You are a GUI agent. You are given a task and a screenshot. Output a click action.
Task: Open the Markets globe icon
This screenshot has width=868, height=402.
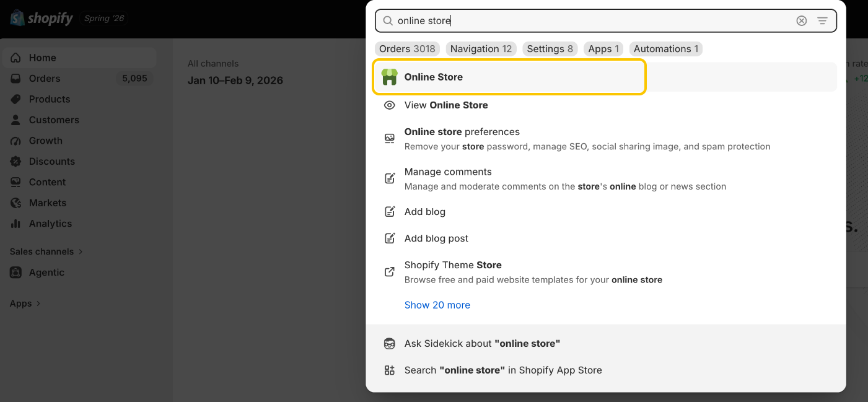16,203
